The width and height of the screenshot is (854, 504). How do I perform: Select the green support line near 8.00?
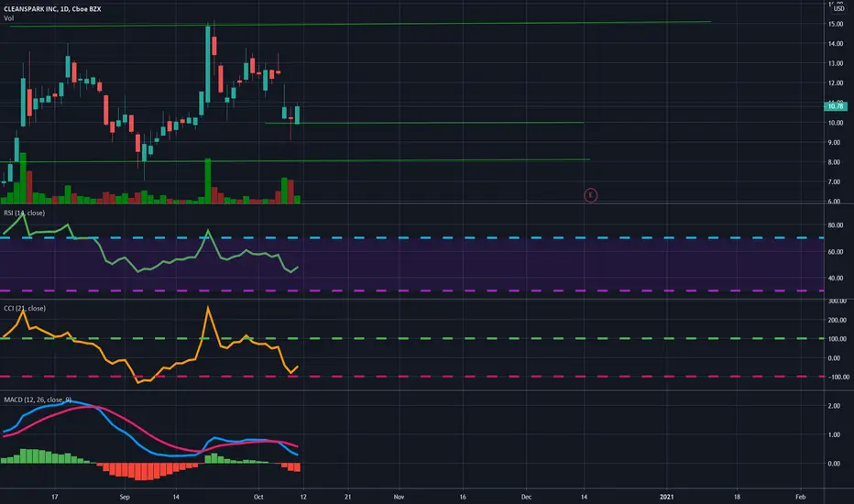pos(295,160)
